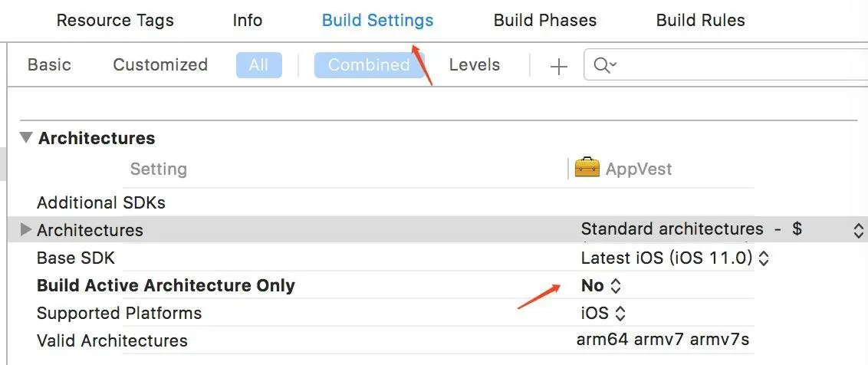Click the AppVest toolbox icon
The width and height of the screenshot is (868, 365).
coord(587,167)
